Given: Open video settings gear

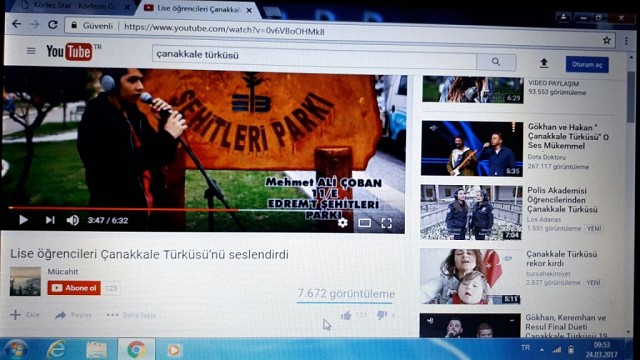Looking at the screenshot, I should [342, 222].
